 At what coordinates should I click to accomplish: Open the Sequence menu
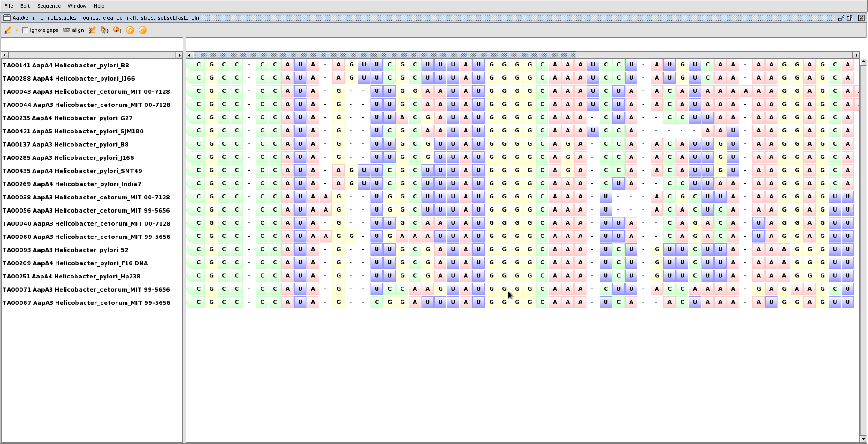coord(49,6)
